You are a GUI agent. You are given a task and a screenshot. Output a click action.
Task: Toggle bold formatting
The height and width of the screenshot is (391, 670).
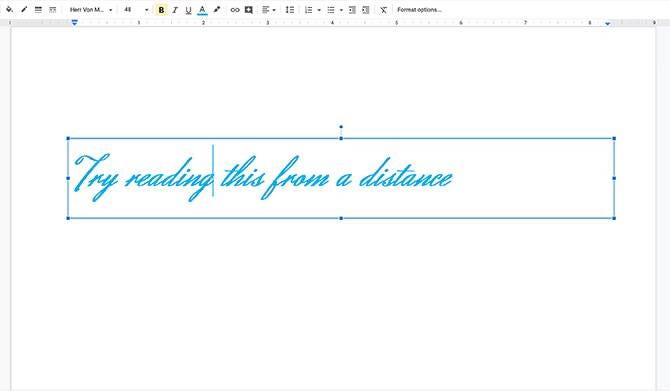click(161, 10)
